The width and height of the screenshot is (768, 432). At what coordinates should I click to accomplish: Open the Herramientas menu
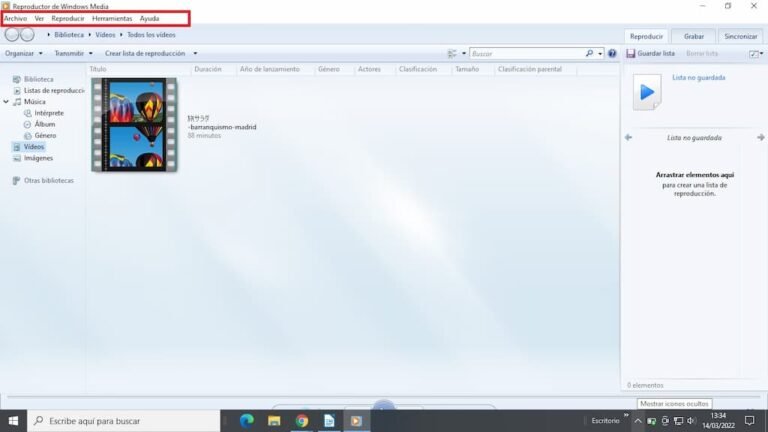[111, 18]
